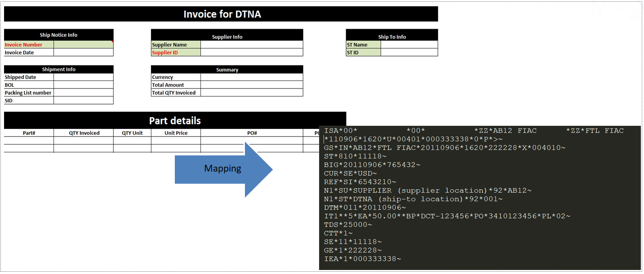
Task: Select the "Unit Price" column header
Action: [176, 133]
